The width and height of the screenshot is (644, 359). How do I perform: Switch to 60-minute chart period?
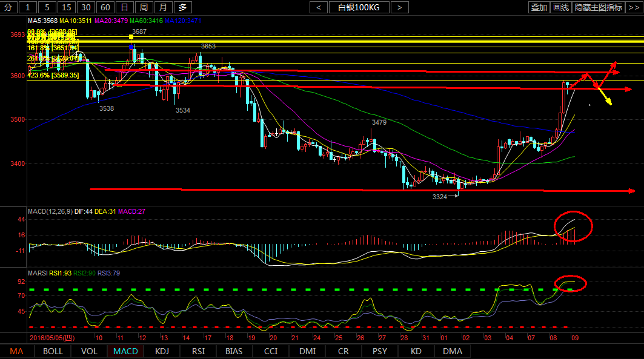(x=105, y=7)
